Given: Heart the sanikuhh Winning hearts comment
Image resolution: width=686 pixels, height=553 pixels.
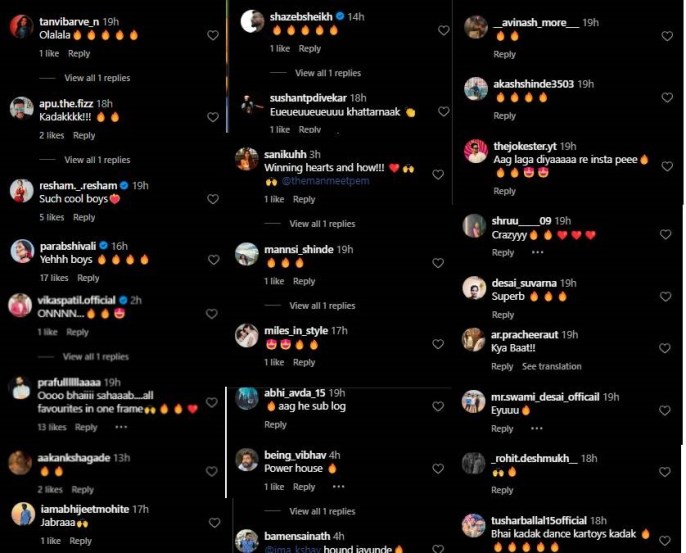Looking at the screenshot, I should point(438,175).
